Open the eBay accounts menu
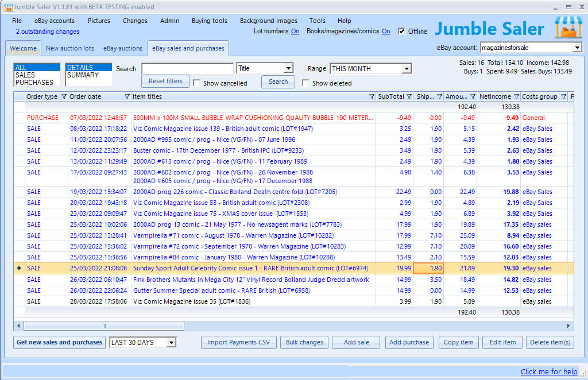This screenshot has height=380, width=588. [x=55, y=21]
